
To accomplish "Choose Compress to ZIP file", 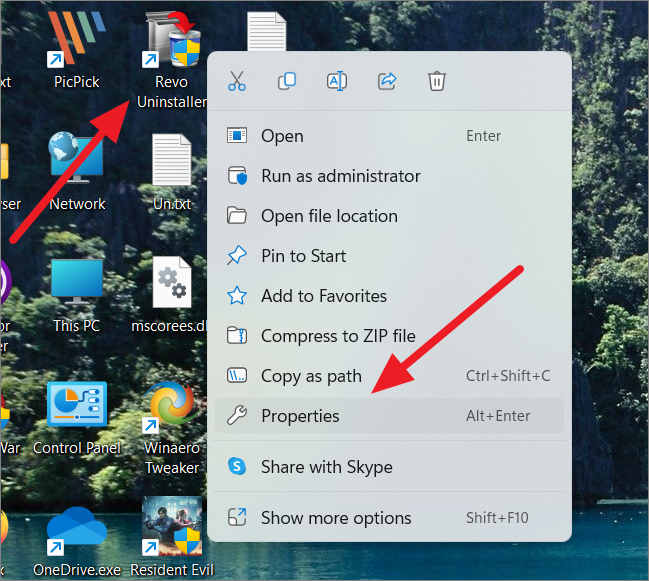I will [389, 336].
